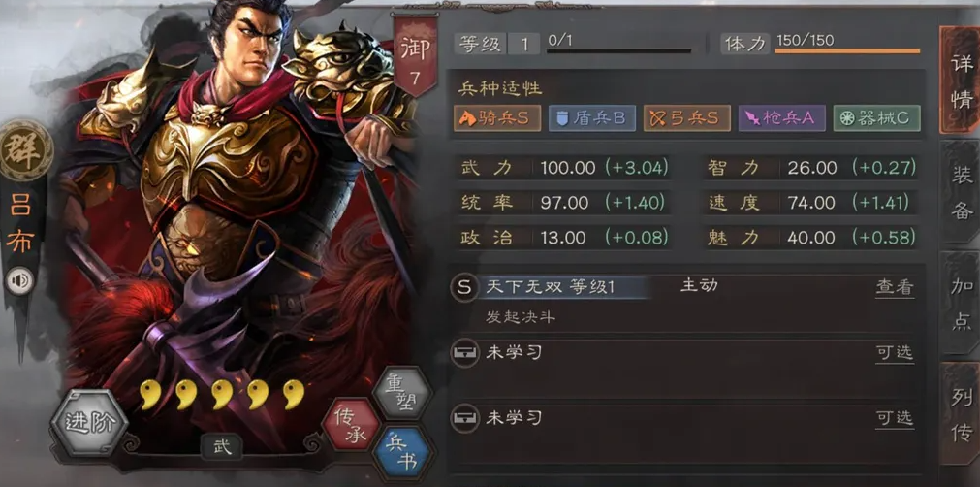View 天下无双 skill details via 查看
Image resolution: width=980 pixels, height=487 pixels.
pyautogui.click(x=895, y=287)
